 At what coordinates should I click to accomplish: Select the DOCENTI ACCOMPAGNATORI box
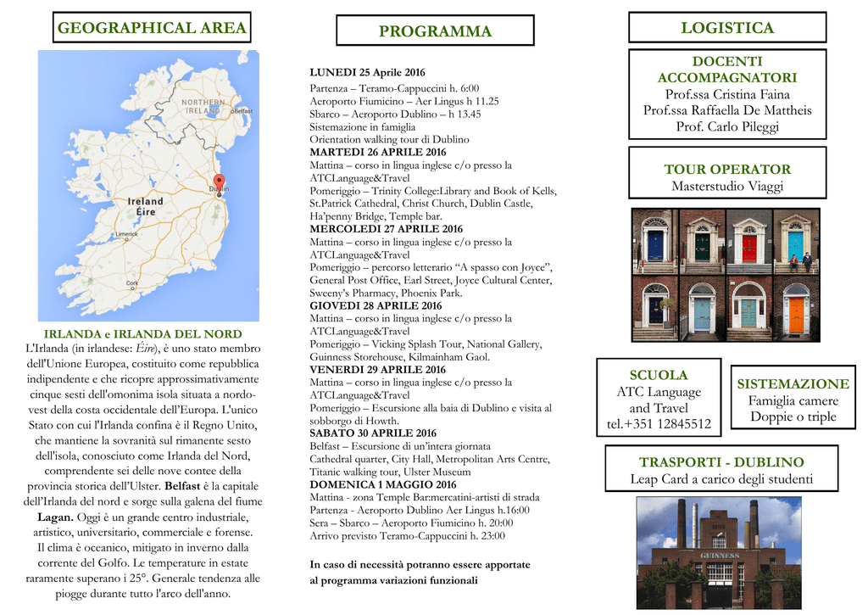(727, 93)
